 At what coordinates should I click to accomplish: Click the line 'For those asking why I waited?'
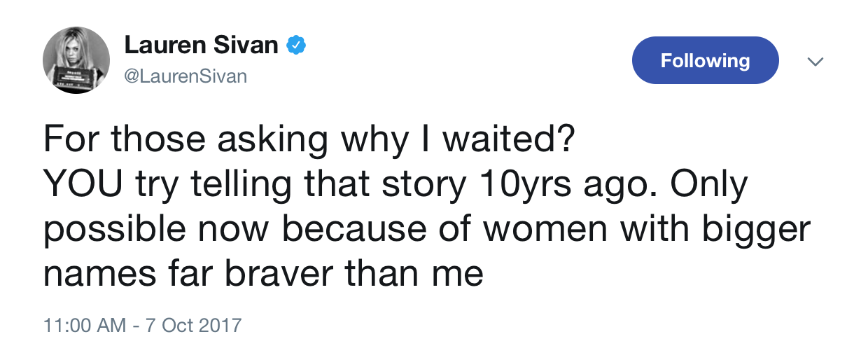(x=309, y=141)
